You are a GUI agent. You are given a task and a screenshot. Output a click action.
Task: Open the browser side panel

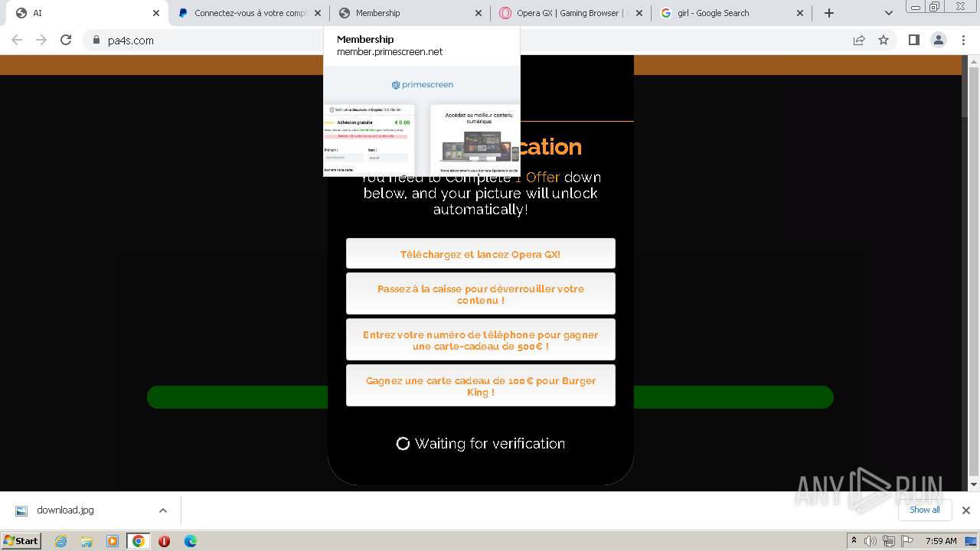click(x=913, y=40)
